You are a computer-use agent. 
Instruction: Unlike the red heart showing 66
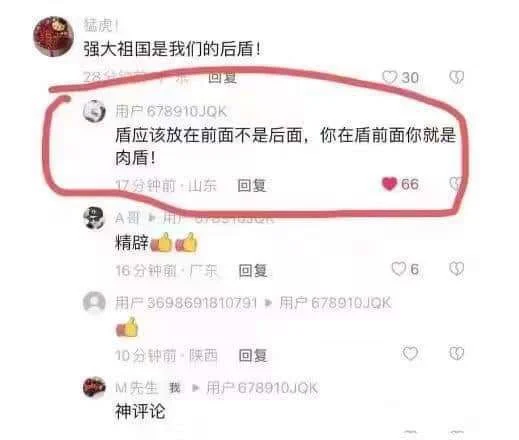coord(389,184)
